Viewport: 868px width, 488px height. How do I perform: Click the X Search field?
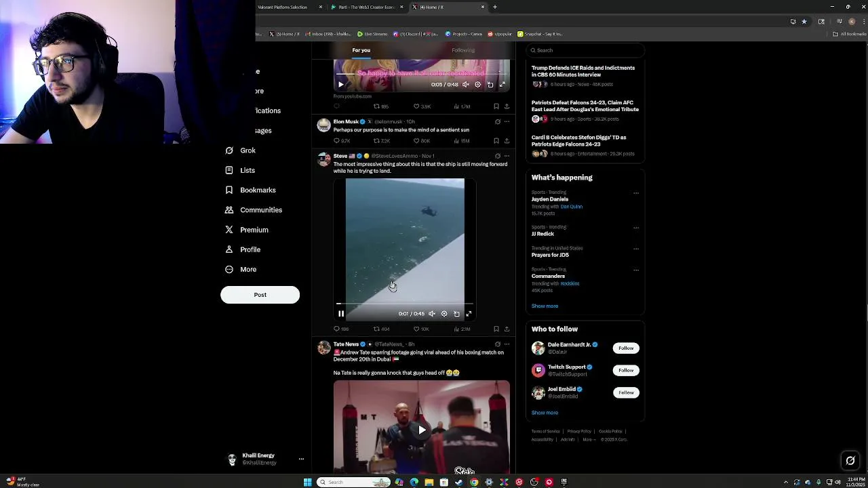pos(585,50)
